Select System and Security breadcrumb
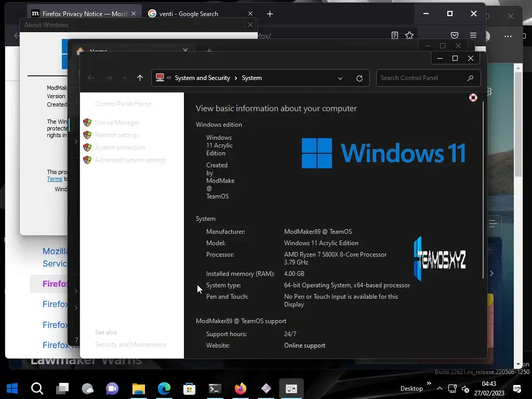The width and height of the screenshot is (532, 399). coord(202,78)
